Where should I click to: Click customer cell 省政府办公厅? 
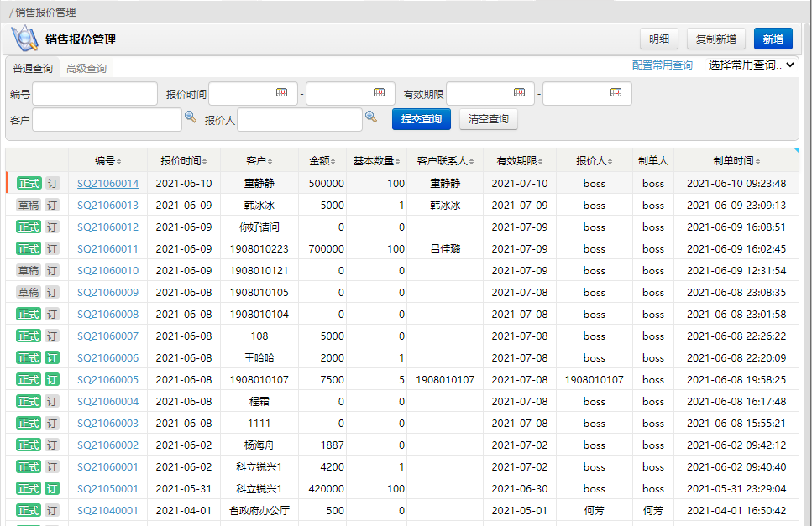(259, 510)
